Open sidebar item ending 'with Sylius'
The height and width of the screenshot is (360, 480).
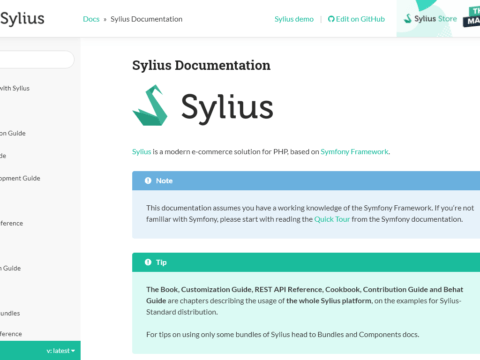15,88
